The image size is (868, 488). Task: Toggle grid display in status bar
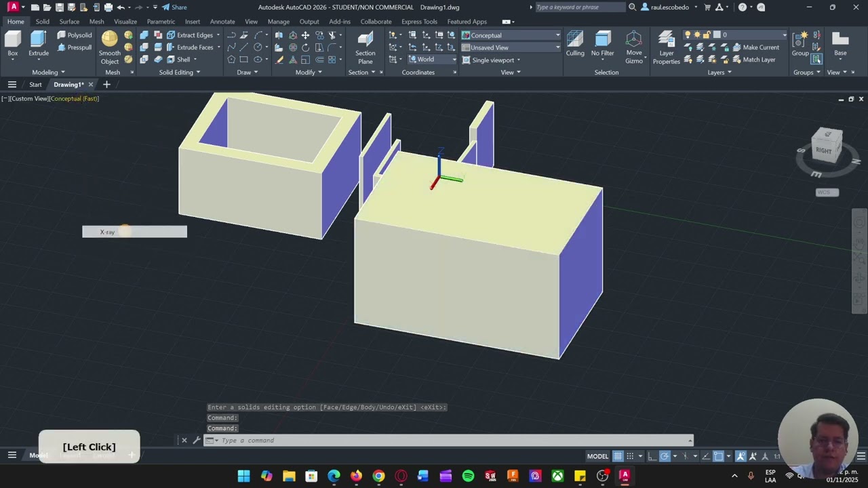click(x=618, y=456)
